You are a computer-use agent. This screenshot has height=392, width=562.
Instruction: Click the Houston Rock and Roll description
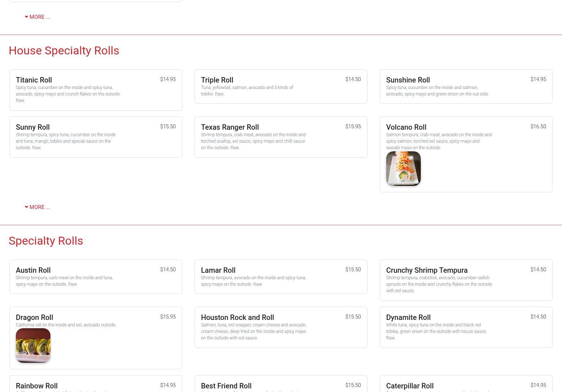(x=254, y=331)
